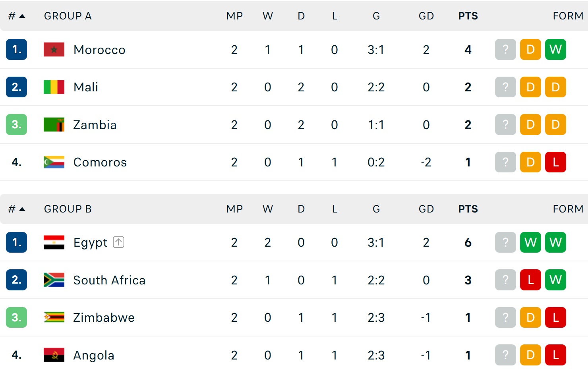Open the Zambia team link

95,125
